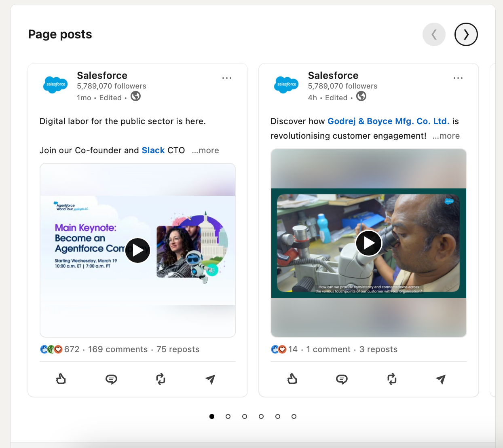This screenshot has height=448, width=503.
Task: Select the second carousel page dot
Action: [x=228, y=416]
